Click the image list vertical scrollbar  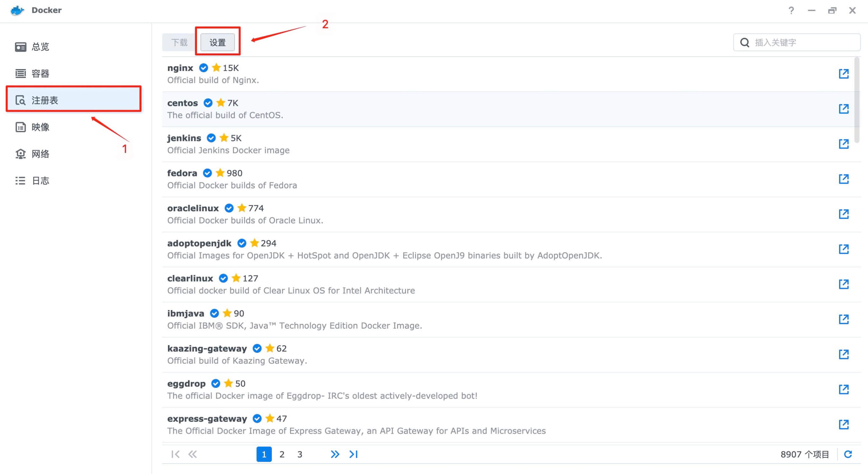click(857, 100)
